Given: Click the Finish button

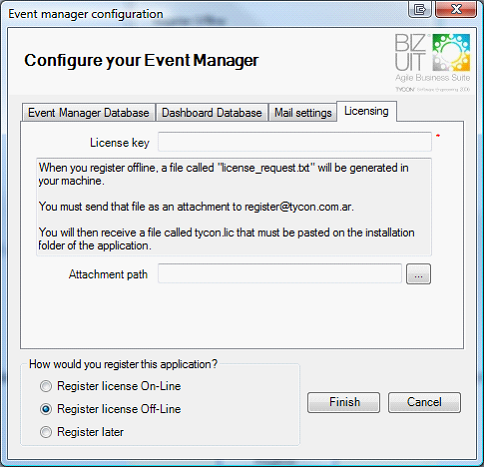Looking at the screenshot, I should pos(344,402).
